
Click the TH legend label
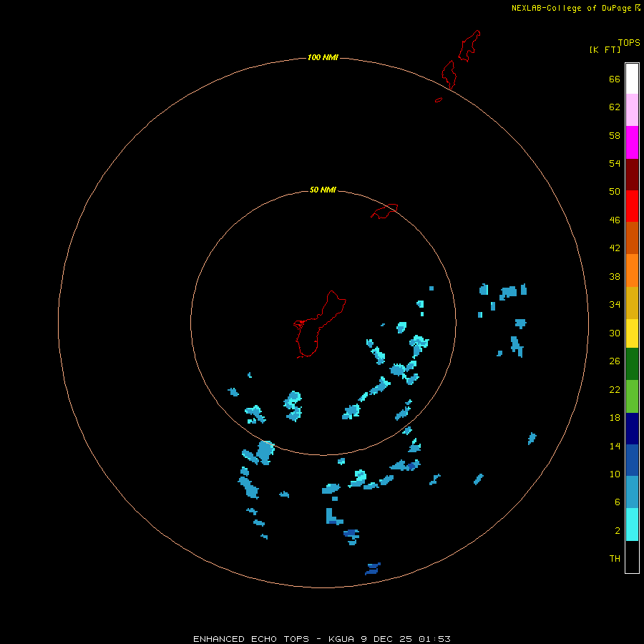point(615,558)
